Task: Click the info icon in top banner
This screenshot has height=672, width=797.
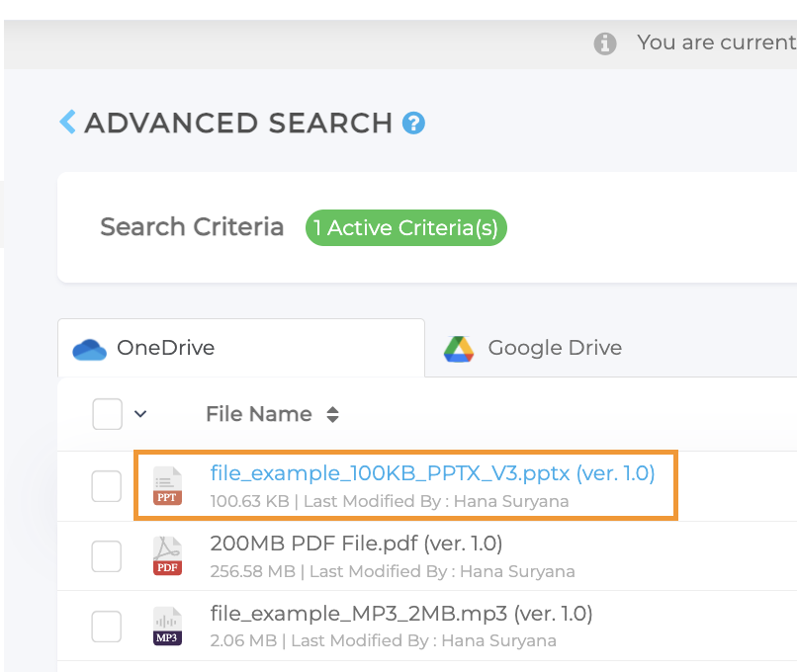Action: click(x=605, y=43)
